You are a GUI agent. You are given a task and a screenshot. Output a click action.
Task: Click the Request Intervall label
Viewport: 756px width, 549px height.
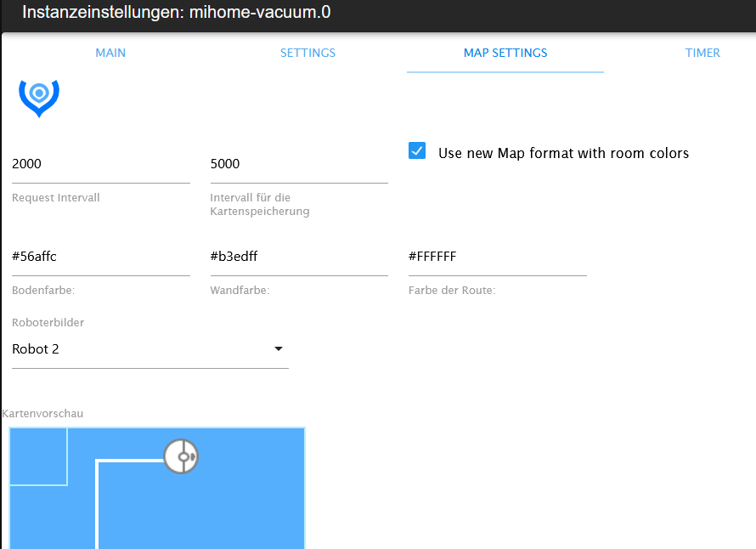[56, 198]
